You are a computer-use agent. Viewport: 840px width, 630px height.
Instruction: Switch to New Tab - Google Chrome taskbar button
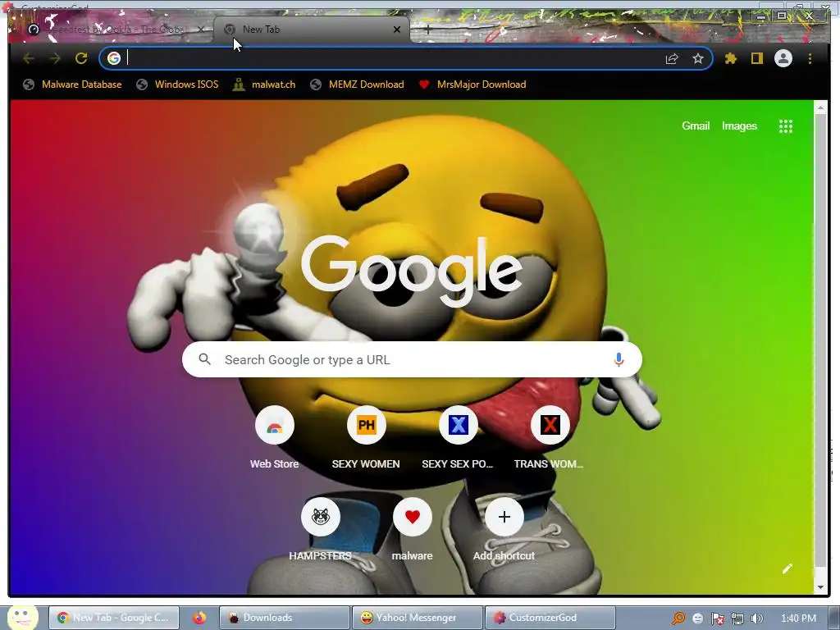(x=113, y=618)
